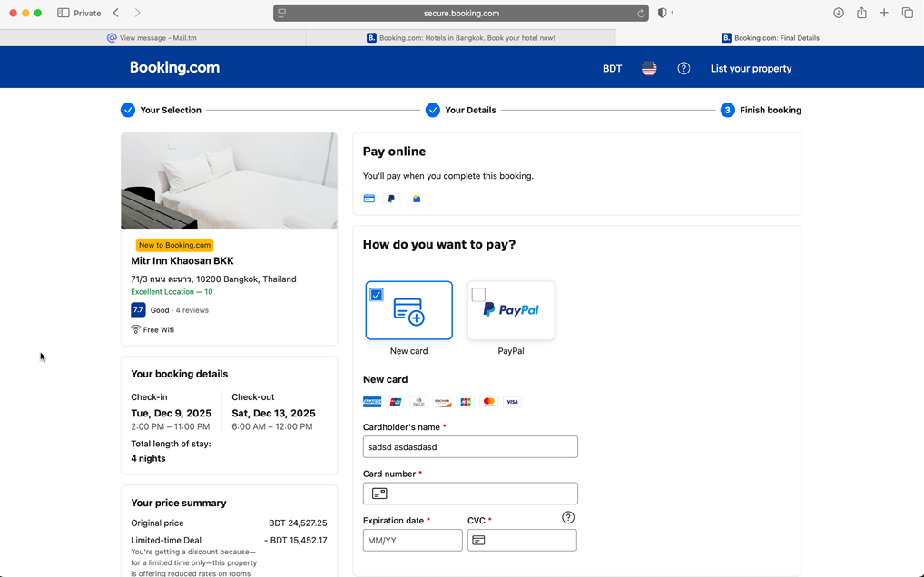Select the Visa card brand icon

click(x=512, y=401)
